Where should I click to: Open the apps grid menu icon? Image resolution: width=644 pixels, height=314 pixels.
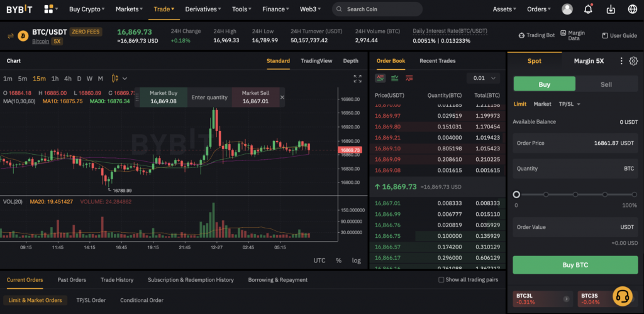[x=48, y=9]
